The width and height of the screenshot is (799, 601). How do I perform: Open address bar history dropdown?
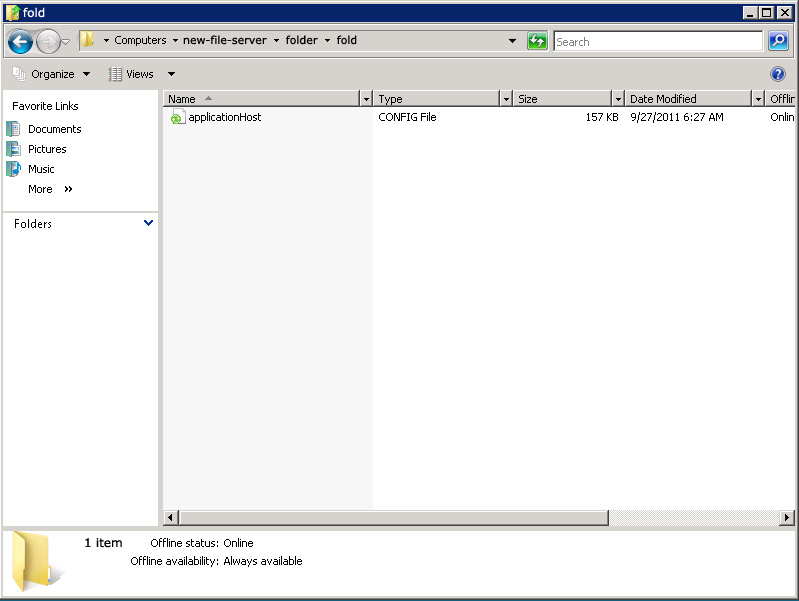point(512,41)
